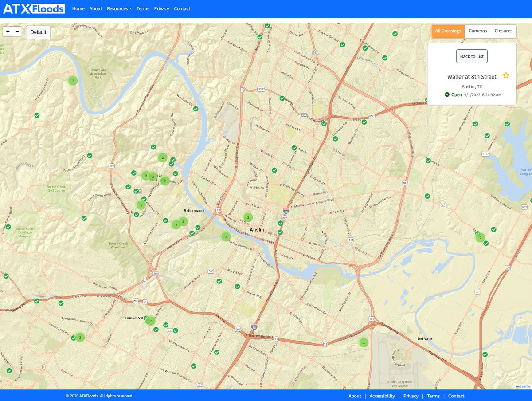This screenshot has width=532, height=401.
Task: Zoom in the map with plus button
Action: pyautogui.click(x=8, y=31)
